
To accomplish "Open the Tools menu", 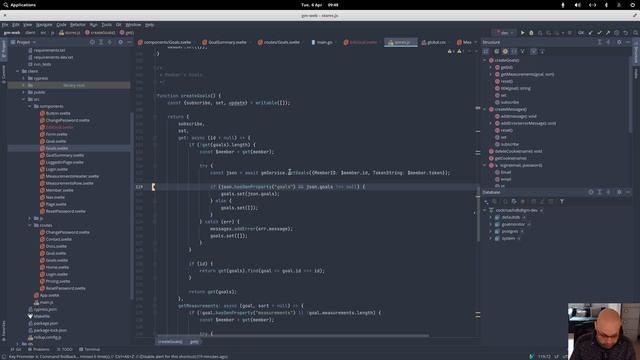I will tap(107, 25).
